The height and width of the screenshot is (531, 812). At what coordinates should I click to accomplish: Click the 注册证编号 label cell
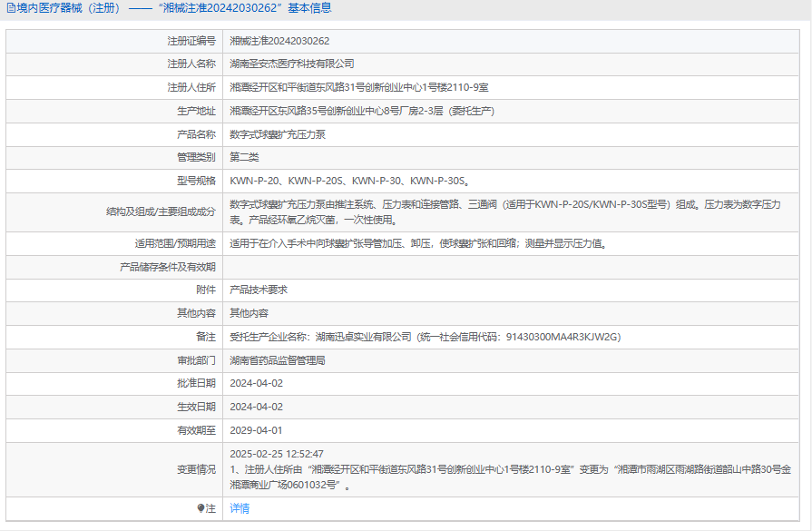(x=114, y=41)
